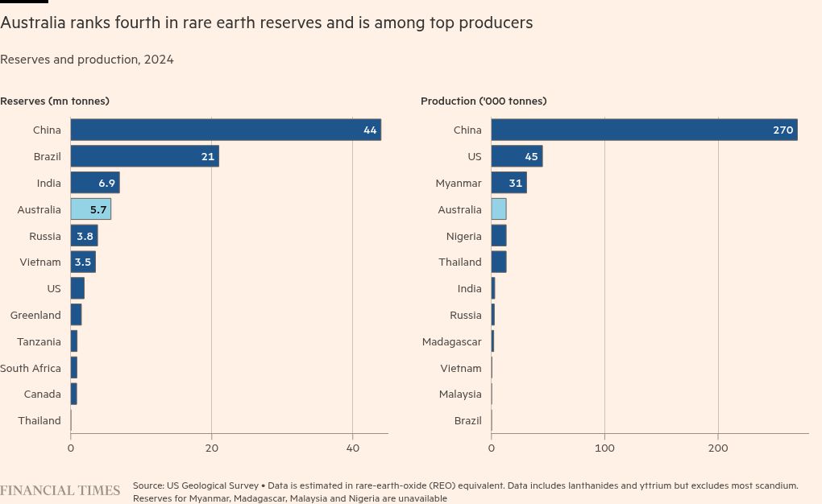Click the Nigeria production bar

[x=499, y=236]
